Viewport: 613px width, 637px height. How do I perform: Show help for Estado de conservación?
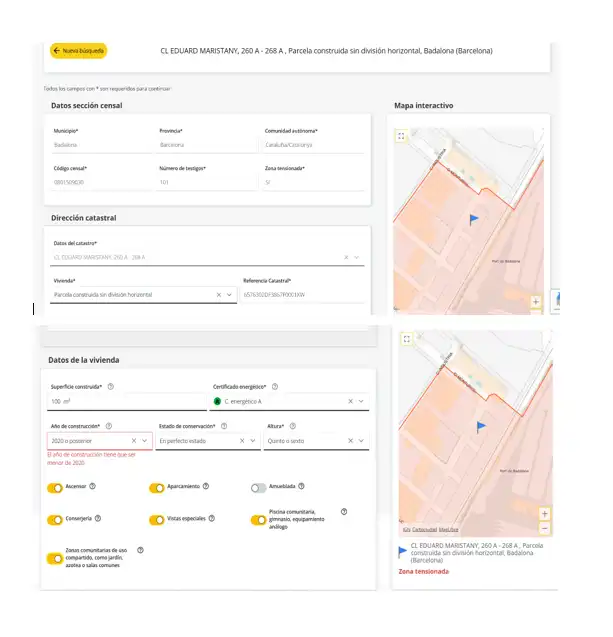coord(224,426)
